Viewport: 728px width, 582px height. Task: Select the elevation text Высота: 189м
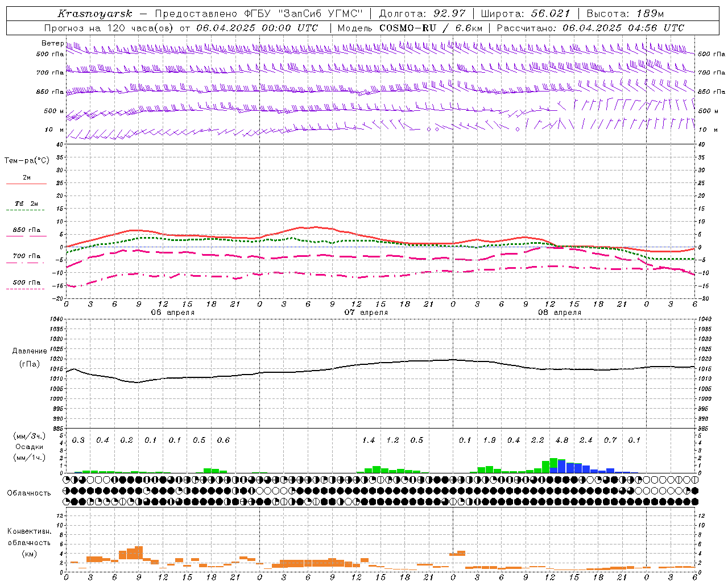[625, 14]
